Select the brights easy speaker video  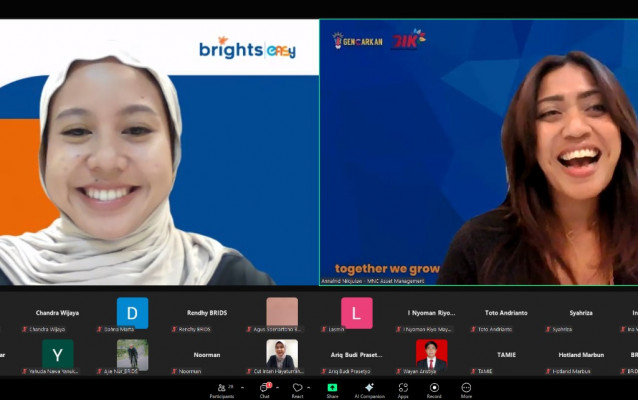point(159,152)
